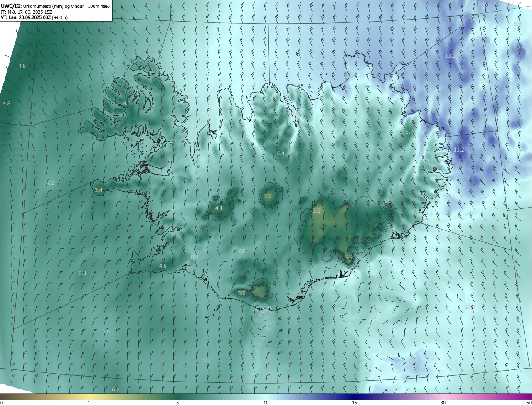Click the 7.4 map value label

[106, 331]
